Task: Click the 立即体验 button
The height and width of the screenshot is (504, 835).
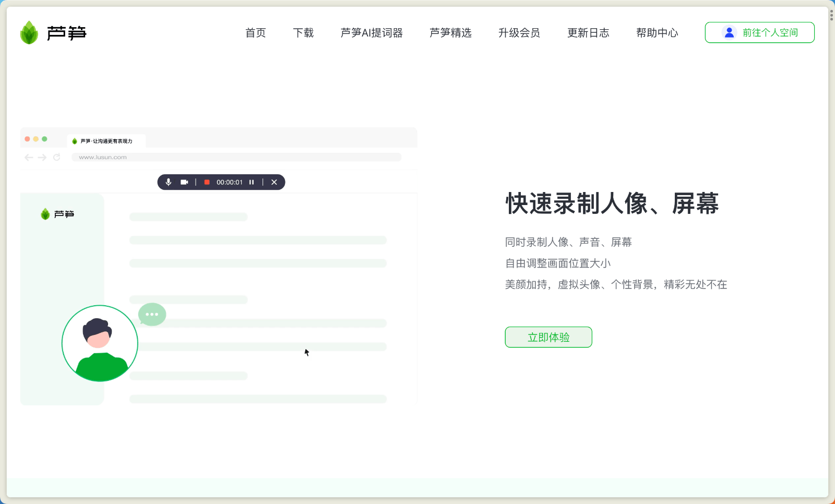Action: 548,337
